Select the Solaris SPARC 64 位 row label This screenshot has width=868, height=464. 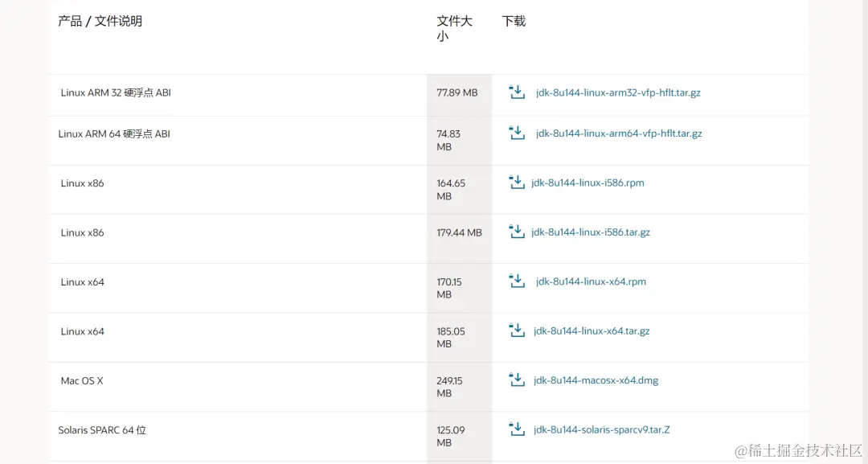point(102,429)
